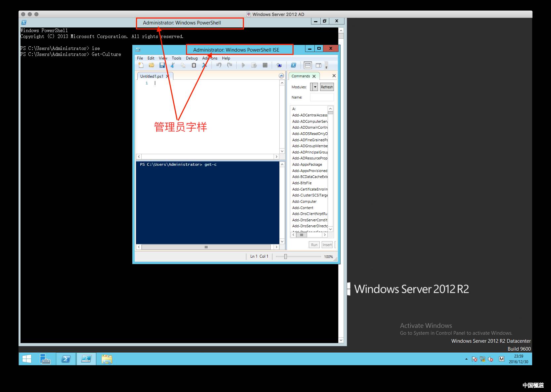Open File Explorer from taskbar
The width and height of the screenshot is (551, 392).
107,359
